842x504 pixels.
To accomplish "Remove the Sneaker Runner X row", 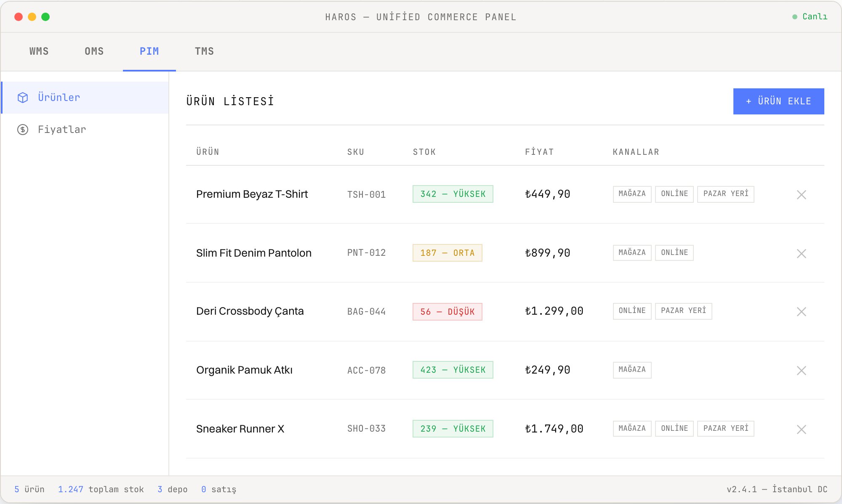I will pos(801,429).
